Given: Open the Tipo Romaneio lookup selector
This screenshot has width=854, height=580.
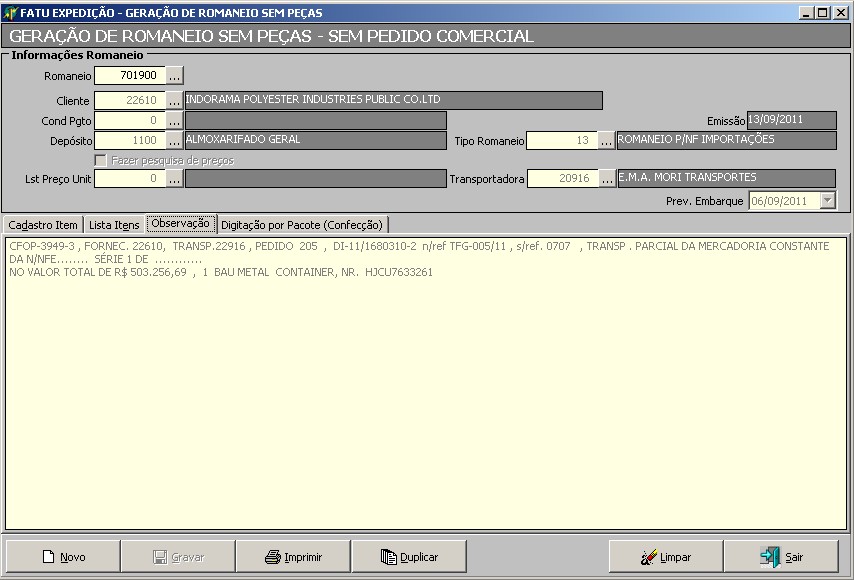Looking at the screenshot, I should 606,141.
